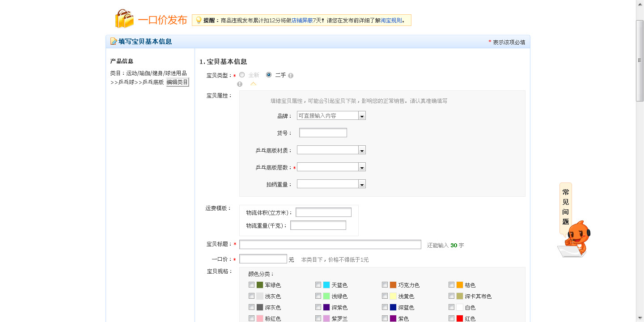The height and width of the screenshot is (322, 644).
Task: Click the 桔色 orange swatch
Action: (460, 285)
